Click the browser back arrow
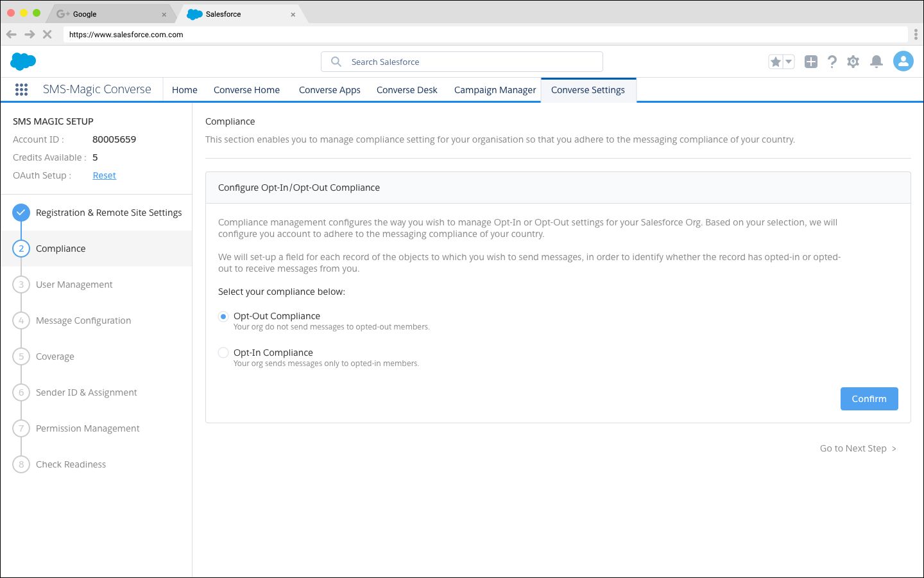Screen dimensions: 924x578 click(x=11, y=35)
